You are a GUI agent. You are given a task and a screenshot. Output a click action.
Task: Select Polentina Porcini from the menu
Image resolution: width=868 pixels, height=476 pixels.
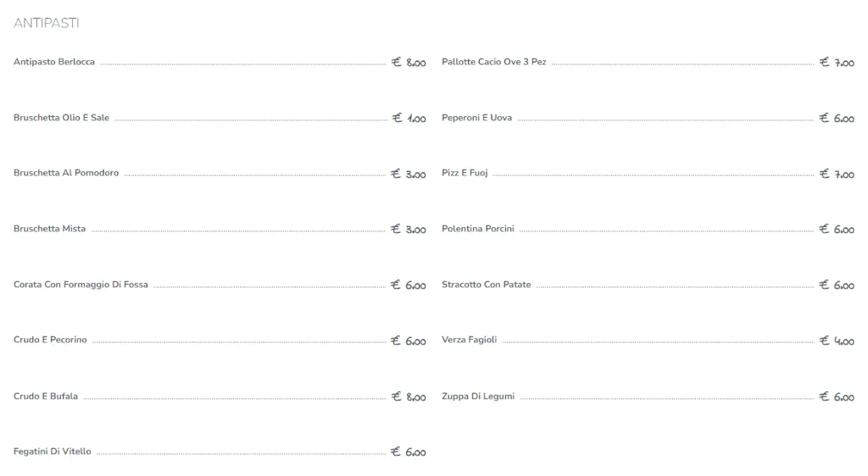pyautogui.click(x=478, y=229)
